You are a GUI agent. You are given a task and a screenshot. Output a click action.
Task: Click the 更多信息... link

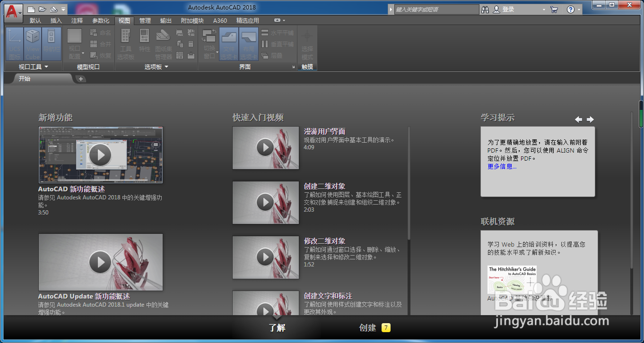(502, 166)
